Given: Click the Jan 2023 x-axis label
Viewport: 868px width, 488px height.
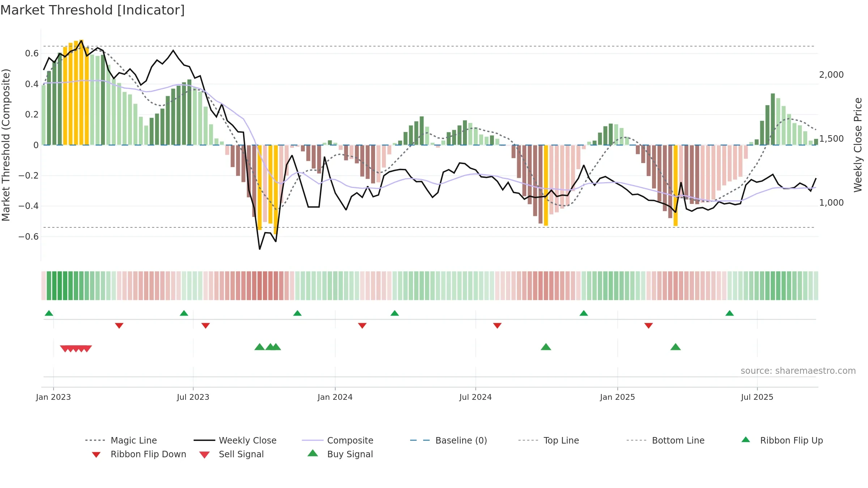Looking at the screenshot, I should click(54, 397).
